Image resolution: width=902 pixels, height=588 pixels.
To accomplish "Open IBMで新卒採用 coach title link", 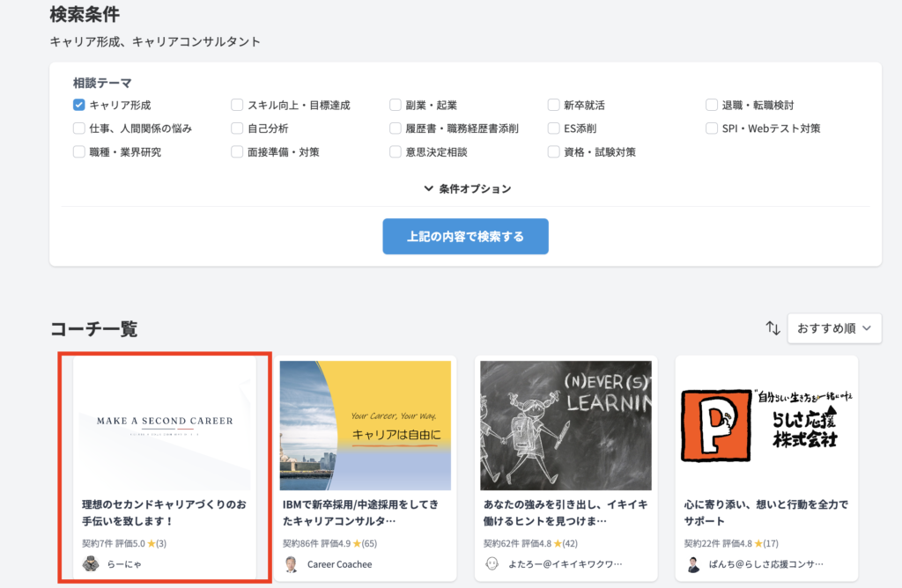I will click(x=366, y=512).
